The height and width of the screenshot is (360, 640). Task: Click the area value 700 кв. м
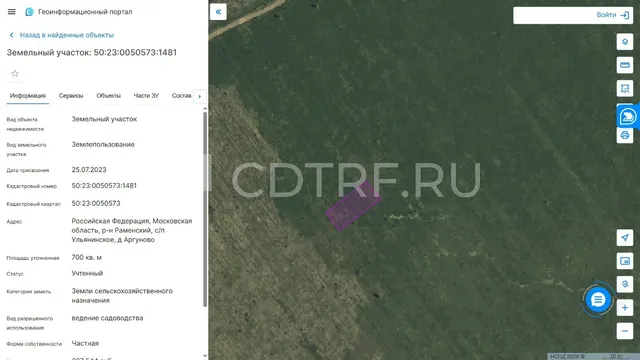tap(87, 258)
